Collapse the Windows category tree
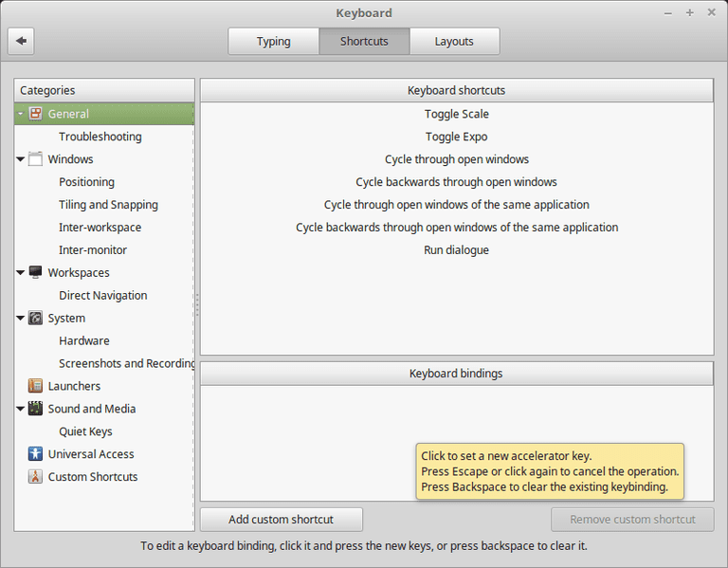Image resolution: width=728 pixels, height=568 pixels. pos(21,159)
